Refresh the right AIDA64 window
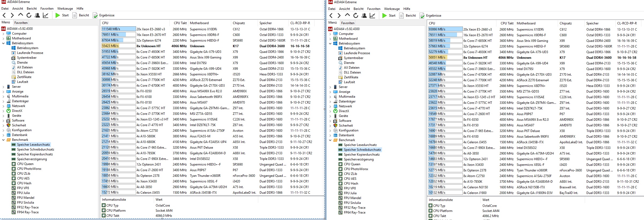 coord(356,16)
